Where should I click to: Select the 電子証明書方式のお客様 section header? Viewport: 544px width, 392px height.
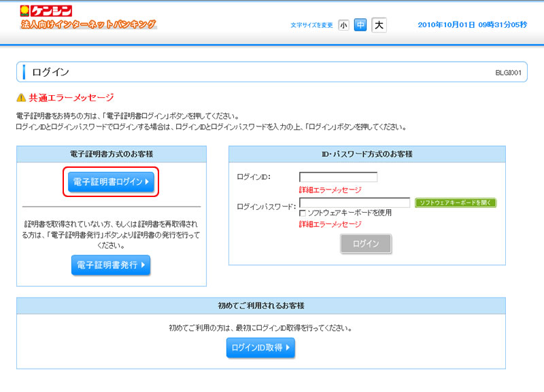point(112,154)
